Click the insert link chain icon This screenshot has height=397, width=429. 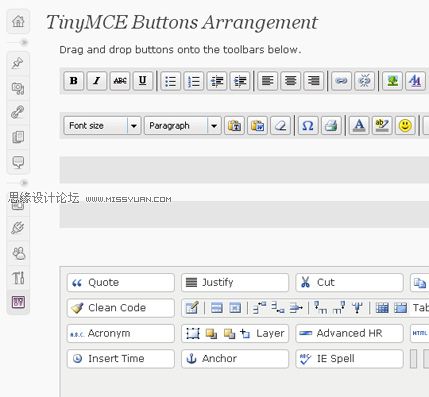pos(341,81)
